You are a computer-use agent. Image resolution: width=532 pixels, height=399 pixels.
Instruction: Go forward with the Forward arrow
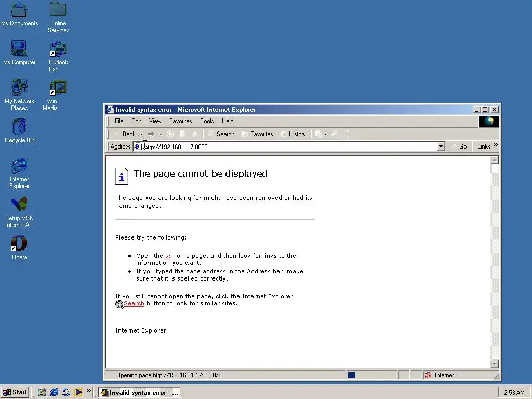coord(151,135)
